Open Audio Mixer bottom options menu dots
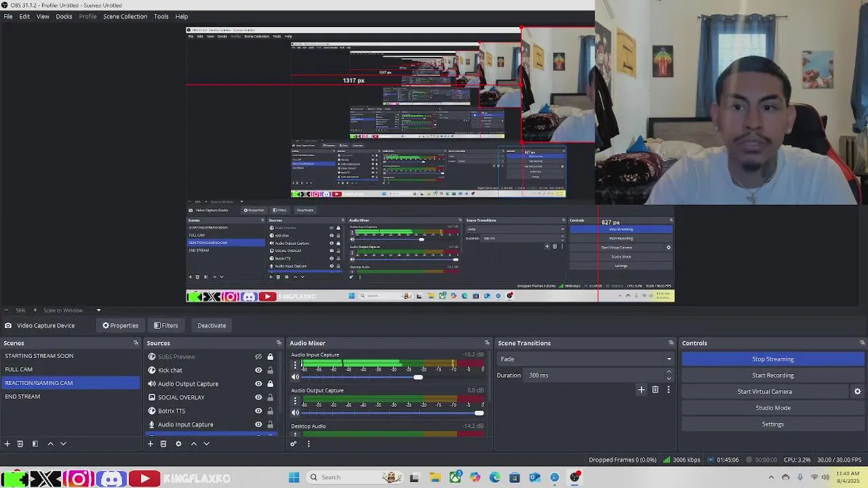Screen dimensions: 868x488 click(x=309, y=444)
